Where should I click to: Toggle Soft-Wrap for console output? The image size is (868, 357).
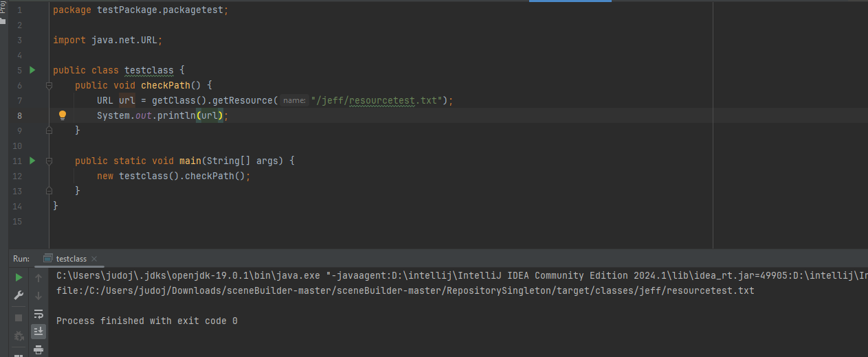38,314
